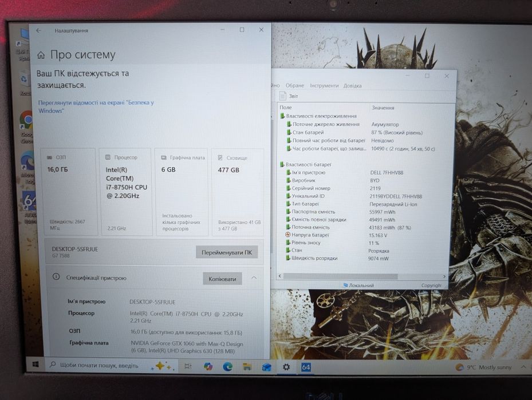Image resolution: width=532 pixels, height=400 pixels.
Task: Click the value 87 % (Високий рівень)
Action: coord(397,133)
